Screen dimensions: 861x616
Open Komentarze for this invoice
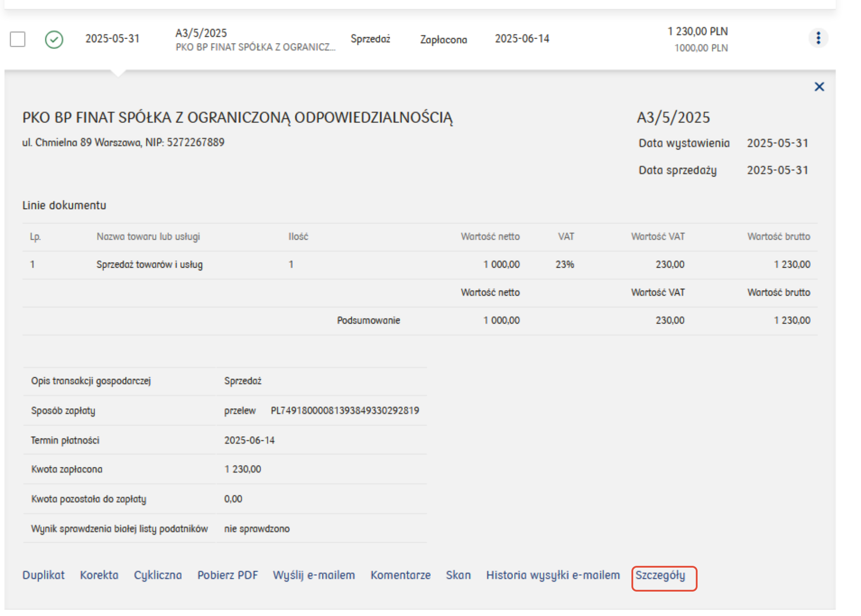(400, 575)
